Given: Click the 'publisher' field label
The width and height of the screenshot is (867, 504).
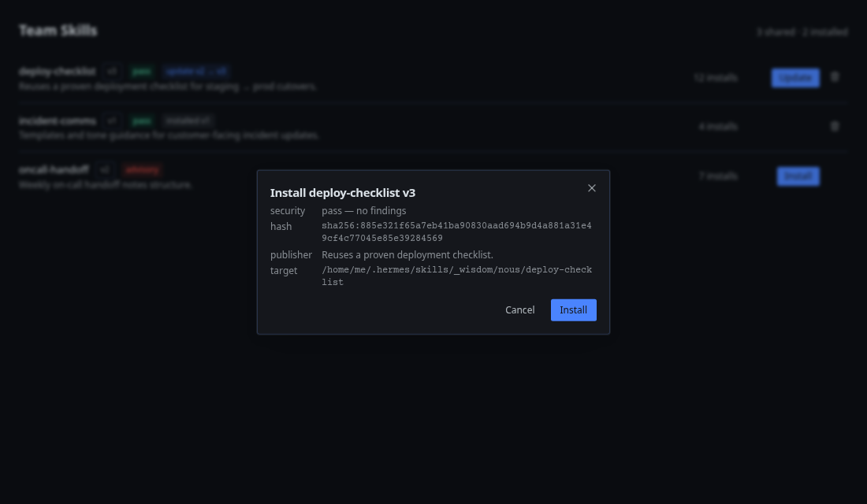Looking at the screenshot, I should click(x=291, y=255).
